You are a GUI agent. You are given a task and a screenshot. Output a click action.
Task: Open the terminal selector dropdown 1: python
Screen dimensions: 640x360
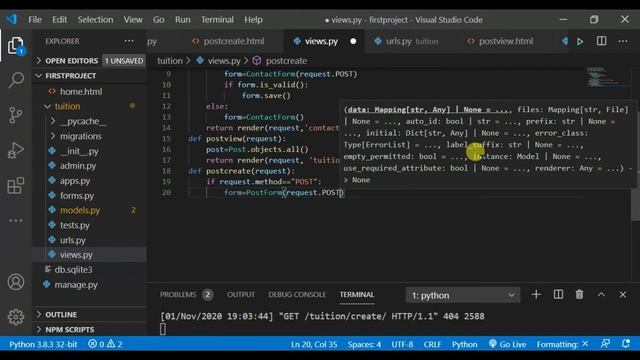point(463,295)
